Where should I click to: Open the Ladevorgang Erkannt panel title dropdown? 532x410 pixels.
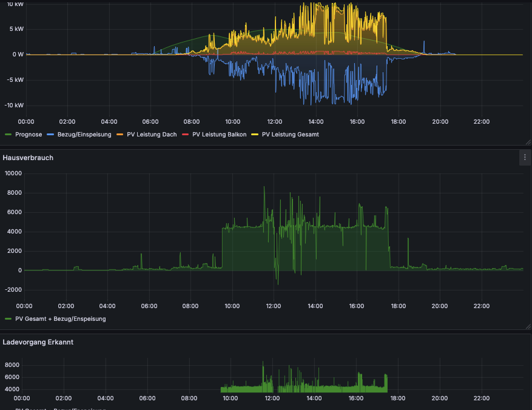tap(38, 342)
